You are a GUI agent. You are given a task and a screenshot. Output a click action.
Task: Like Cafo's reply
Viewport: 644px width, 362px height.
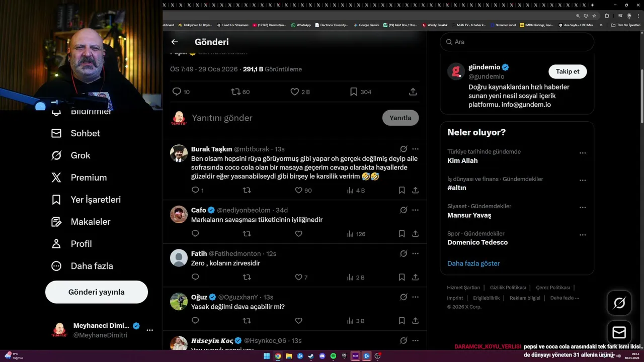298,234
